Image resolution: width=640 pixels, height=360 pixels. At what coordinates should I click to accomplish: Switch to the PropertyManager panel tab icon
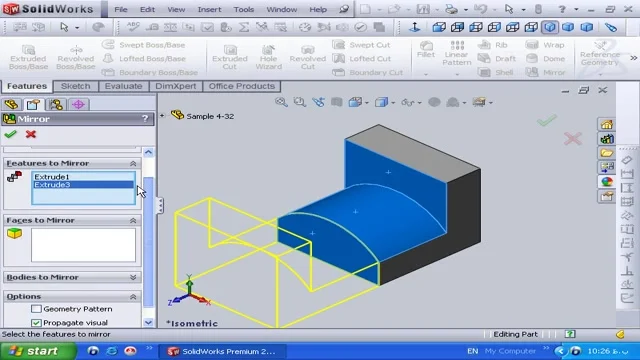[33, 104]
